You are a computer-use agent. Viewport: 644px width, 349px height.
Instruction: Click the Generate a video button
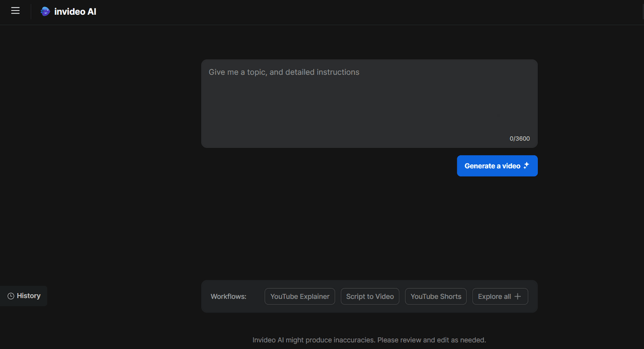pyautogui.click(x=497, y=166)
